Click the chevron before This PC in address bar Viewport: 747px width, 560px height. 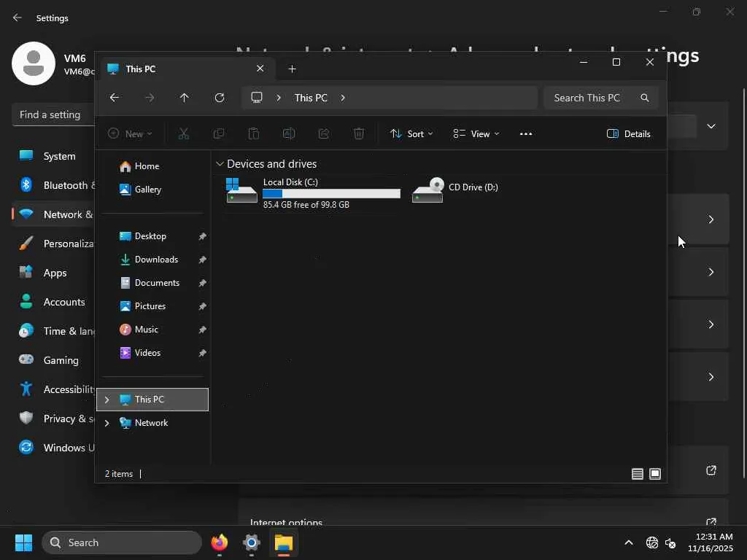click(279, 98)
